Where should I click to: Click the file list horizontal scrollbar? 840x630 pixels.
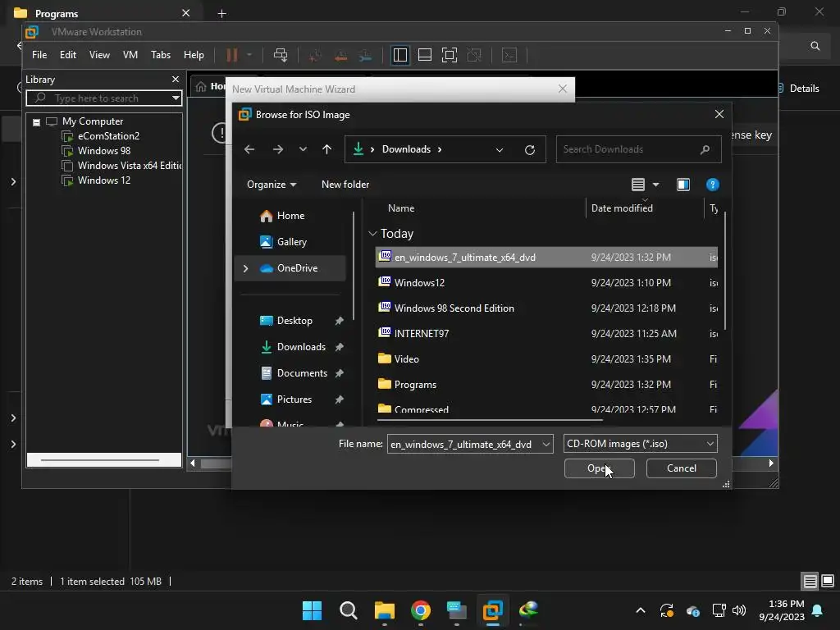(491, 421)
